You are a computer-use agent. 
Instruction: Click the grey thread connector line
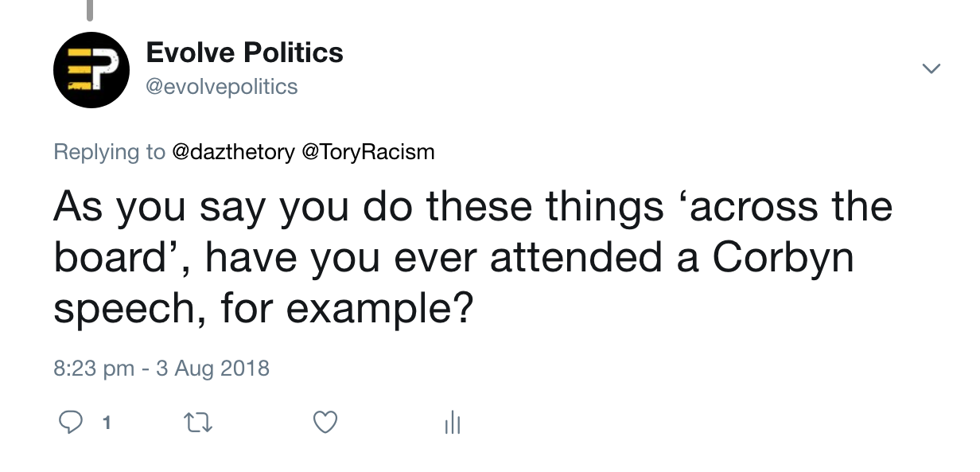click(89, 10)
